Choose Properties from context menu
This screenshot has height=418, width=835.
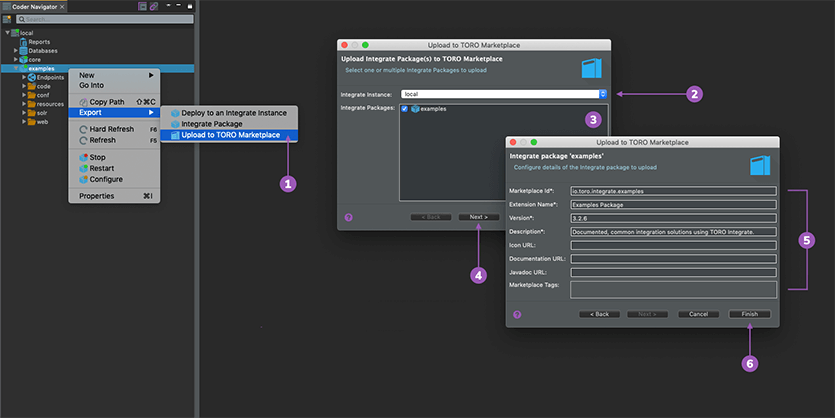[x=114, y=196]
